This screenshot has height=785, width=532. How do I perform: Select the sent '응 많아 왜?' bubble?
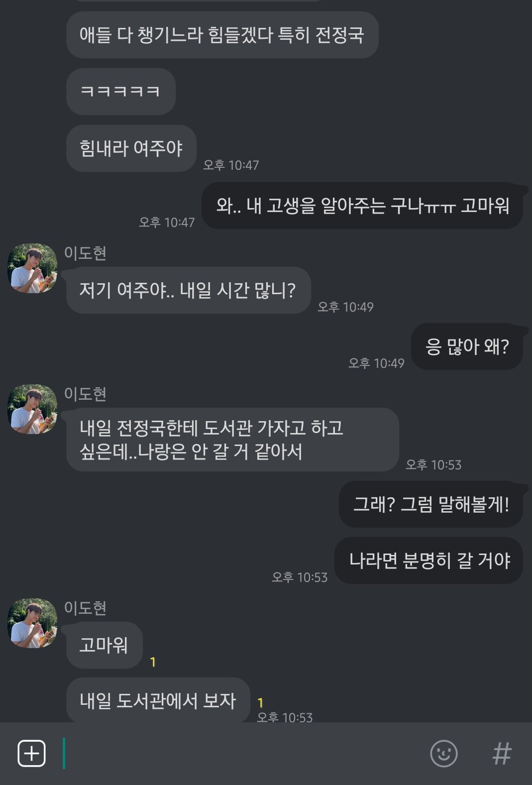click(x=467, y=346)
